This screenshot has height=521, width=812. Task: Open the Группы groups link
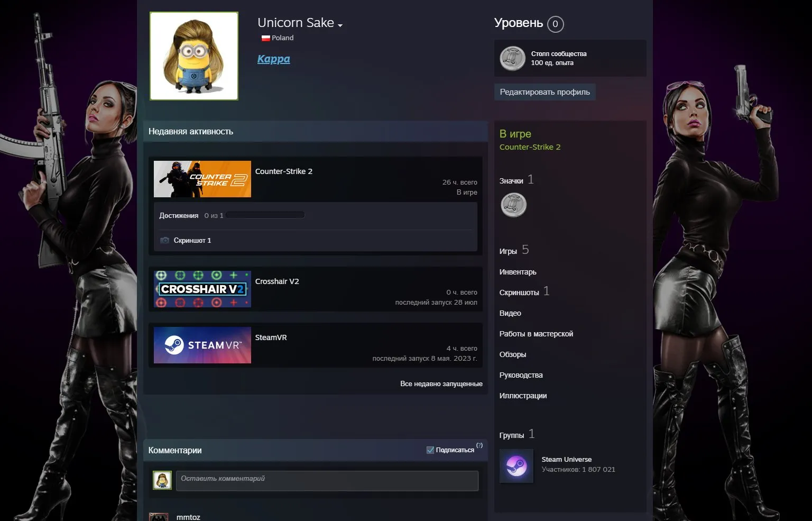click(x=512, y=435)
